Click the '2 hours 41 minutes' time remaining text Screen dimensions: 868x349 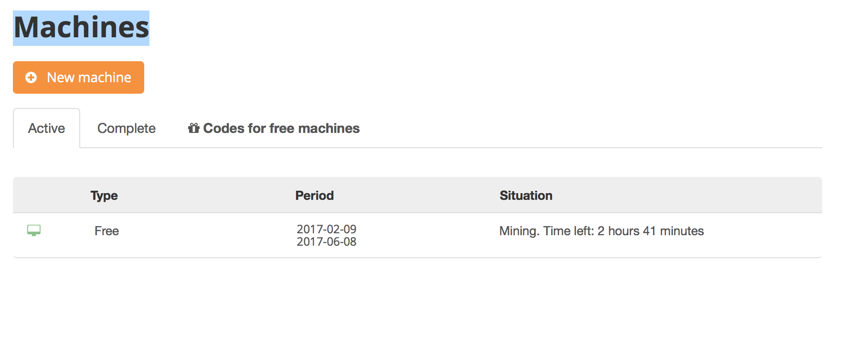650,231
